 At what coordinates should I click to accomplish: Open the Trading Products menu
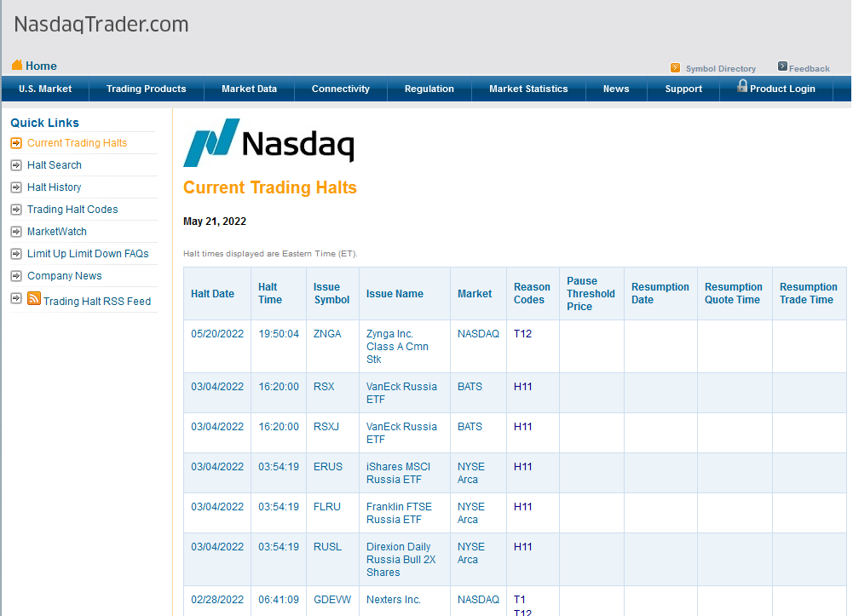(147, 89)
